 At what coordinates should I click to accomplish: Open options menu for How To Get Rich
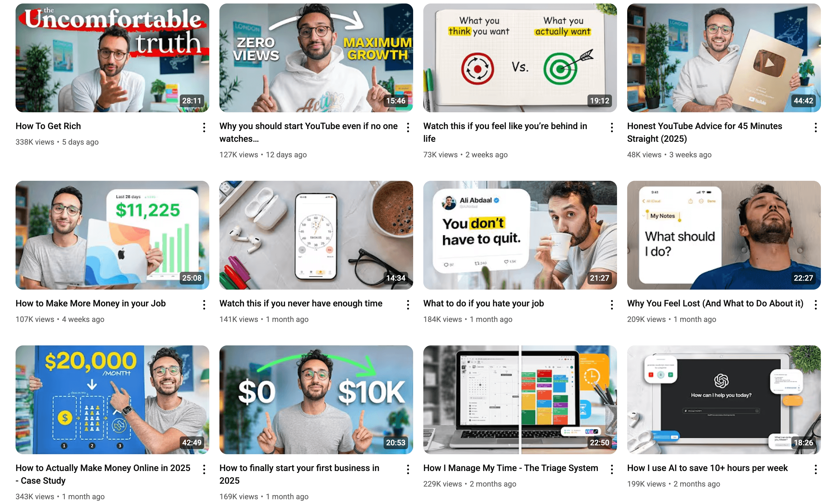coord(204,128)
